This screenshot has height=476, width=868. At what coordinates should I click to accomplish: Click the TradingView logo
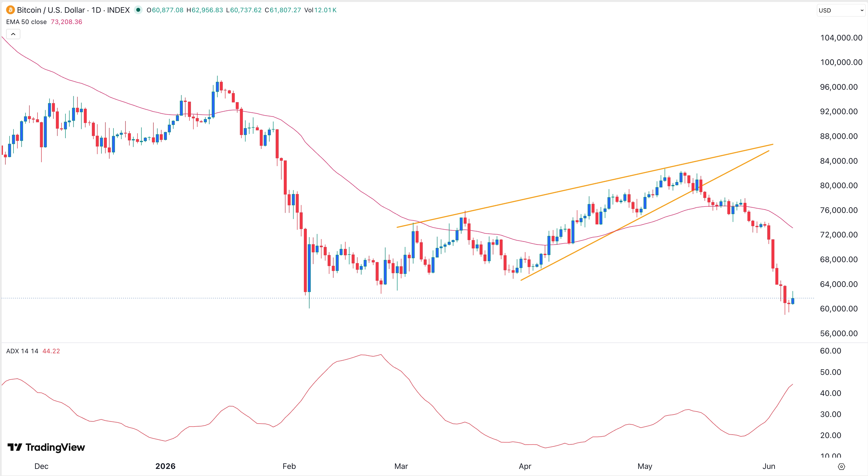pos(46,447)
